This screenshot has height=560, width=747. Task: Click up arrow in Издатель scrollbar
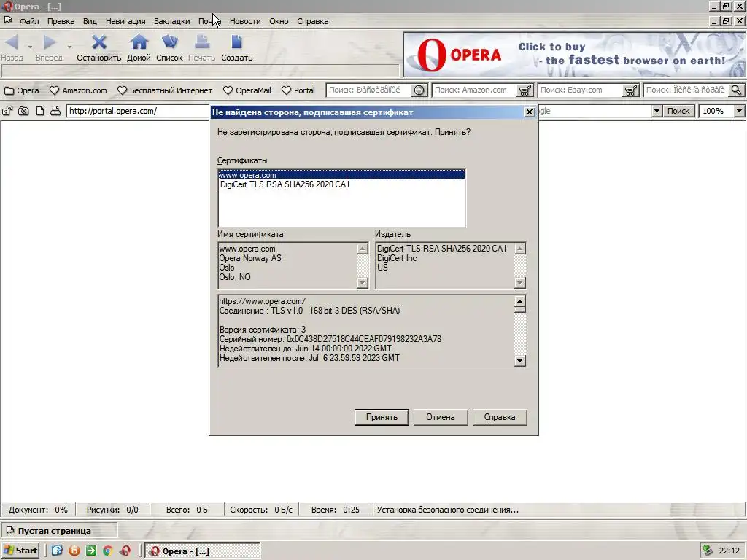pyautogui.click(x=519, y=249)
